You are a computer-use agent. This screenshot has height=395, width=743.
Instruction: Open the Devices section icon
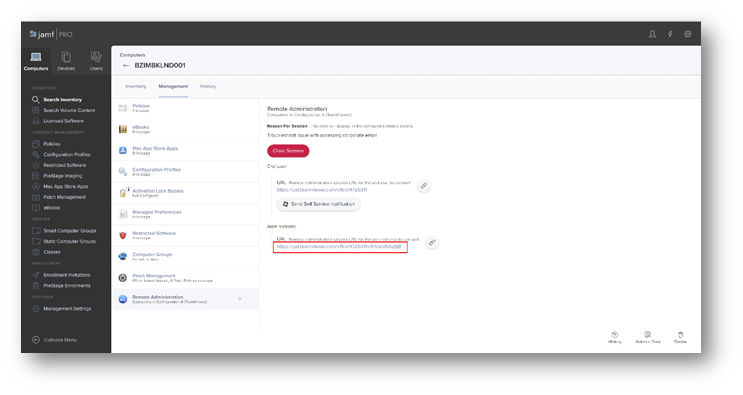pyautogui.click(x=66, y=57)
